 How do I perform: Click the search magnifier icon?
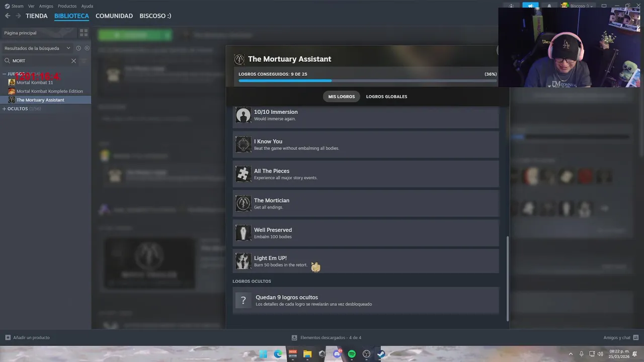(x=7, y=61)
